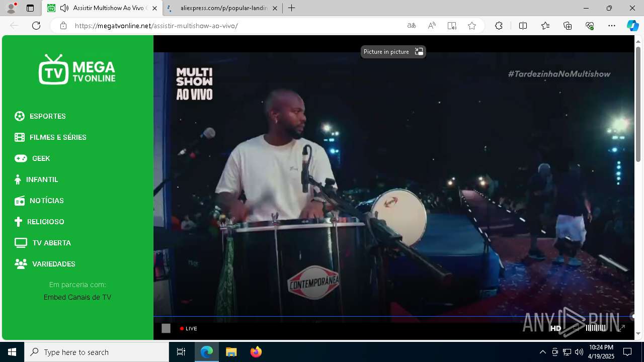644x362 pixels.
Task: Open the tab actions menu
Action: pyautogui.click(x=30, y=8)
